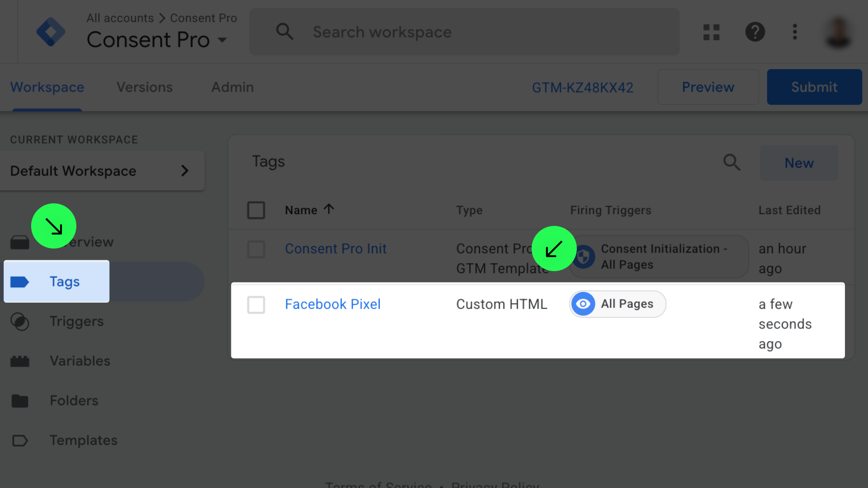The height and width of the screenshot is (488, 868).
Task: Open the user account avatar
Action: [x=839, y=32]
